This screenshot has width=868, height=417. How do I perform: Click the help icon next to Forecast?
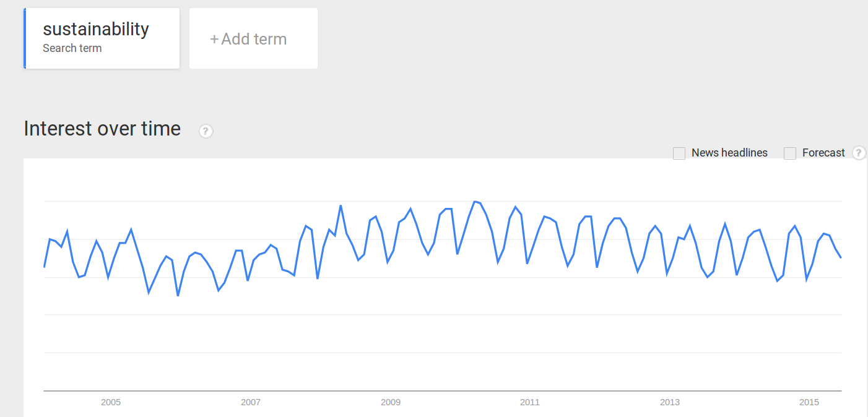click(x=859, y=153)
